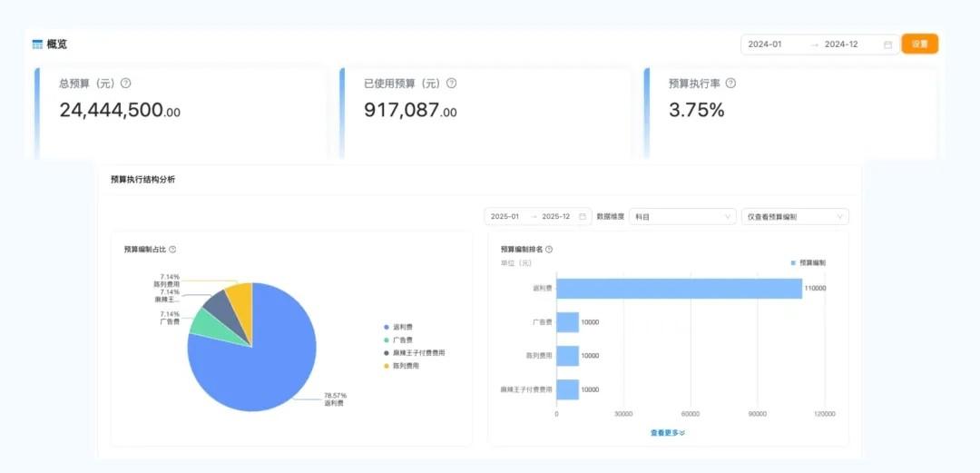980x473 pixels.
Task: Click the info icon beside 预算编制排名
Action: 549,249
